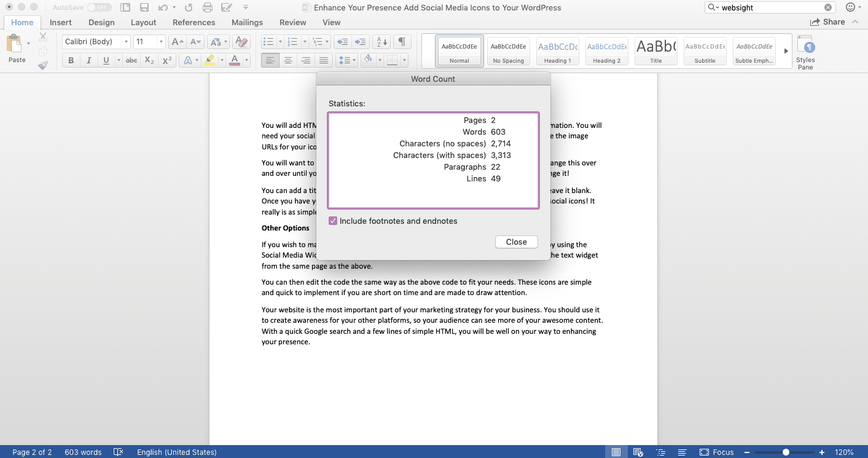Open the Styles Pane
The height and width of the screenshot is (458, 868).
[x=805, y=52]
